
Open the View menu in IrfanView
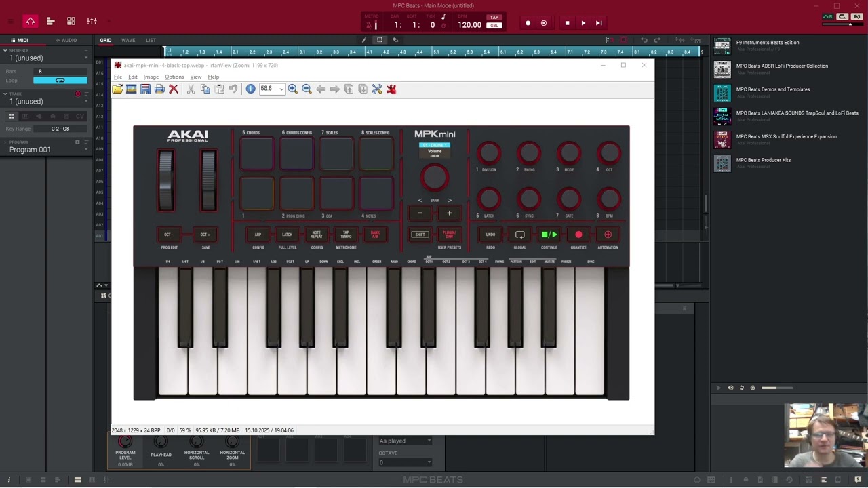pyautogui.click(x=195, y=77)
